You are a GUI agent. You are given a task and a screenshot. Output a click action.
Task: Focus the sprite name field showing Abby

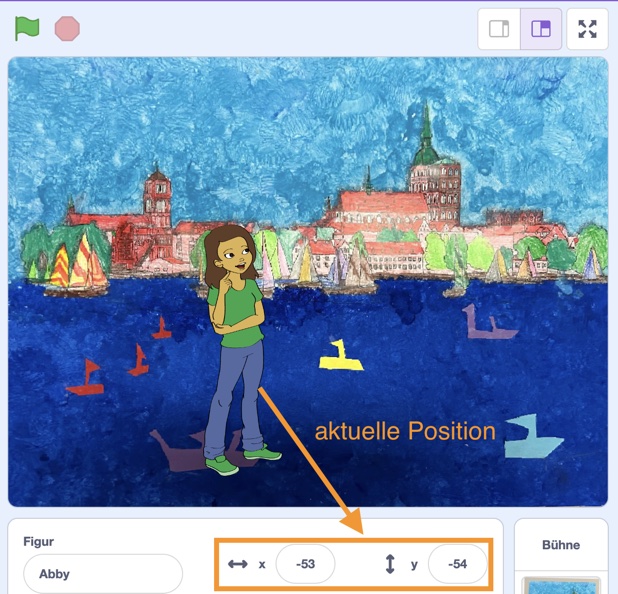pos(102,574)
